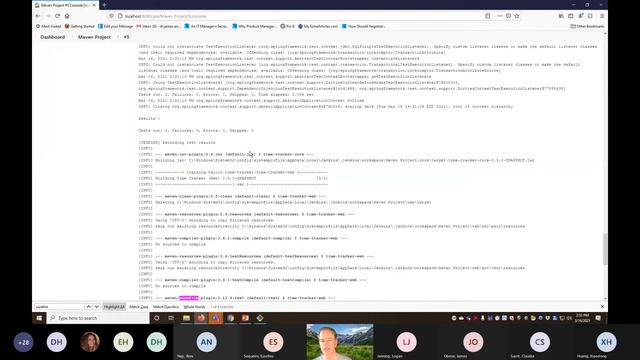Toggle reader view icon in address bar
Viewport: 640px width, 360px height.
pos(488,16)
